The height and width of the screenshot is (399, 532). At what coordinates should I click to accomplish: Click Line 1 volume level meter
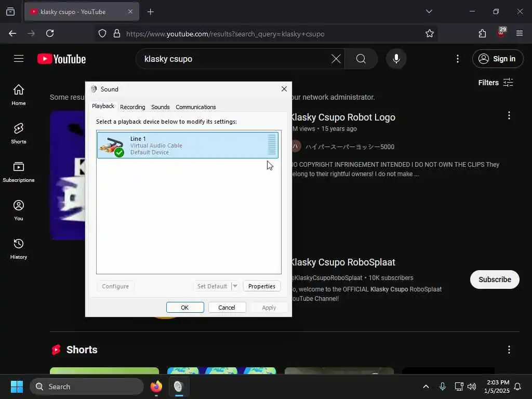pyautogui.click(x=272, y=145)
